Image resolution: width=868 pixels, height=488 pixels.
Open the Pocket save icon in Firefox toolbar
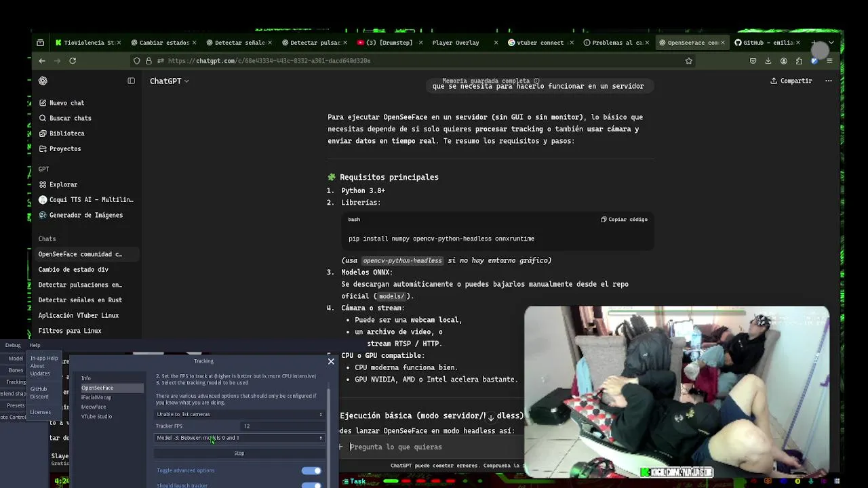click(753, 60)
